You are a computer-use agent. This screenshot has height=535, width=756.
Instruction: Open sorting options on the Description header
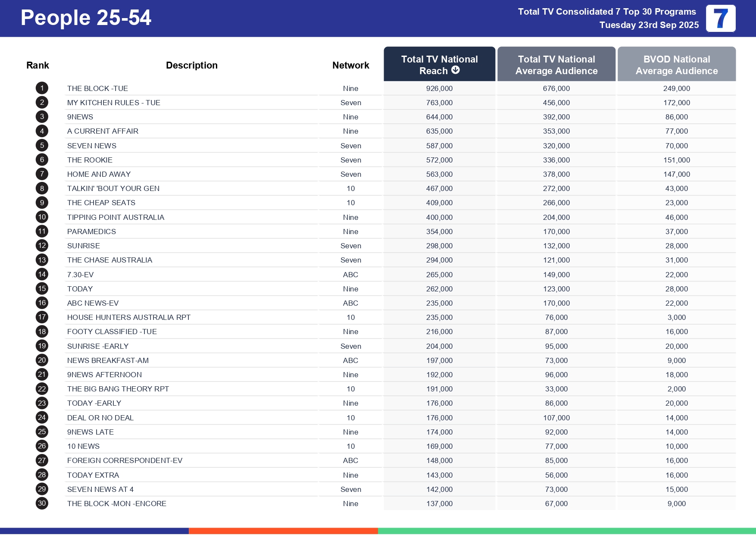(191, 65)
